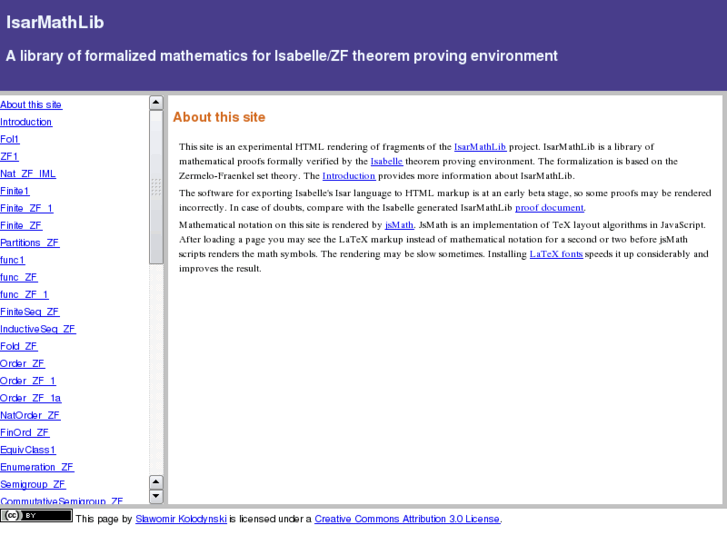
Task: Open the InductiveSeq_ZF link
Action: point(38,329)
